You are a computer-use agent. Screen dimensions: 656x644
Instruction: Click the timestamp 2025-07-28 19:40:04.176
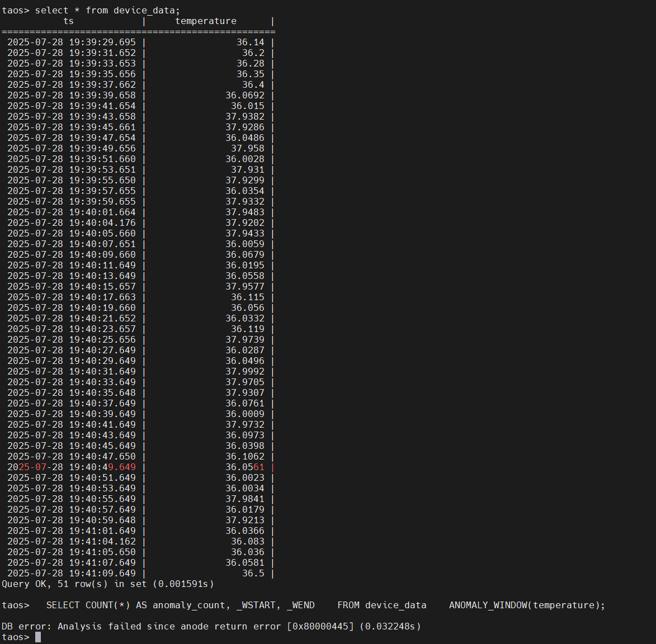click(x=71, y=223)
